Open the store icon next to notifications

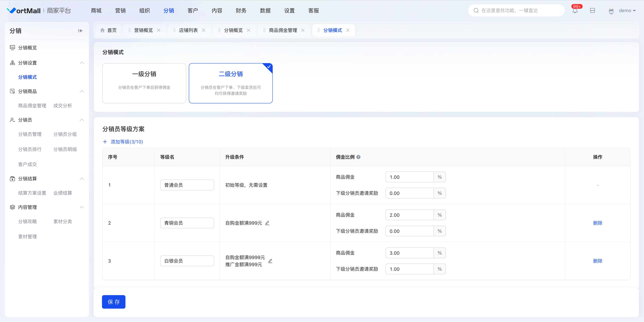tap(592, 11)
